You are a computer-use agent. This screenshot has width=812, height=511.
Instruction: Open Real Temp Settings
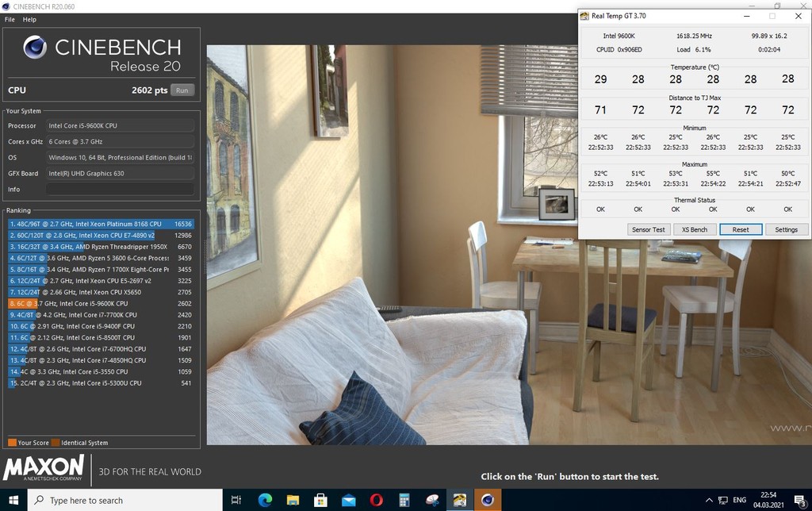point(786,229)
